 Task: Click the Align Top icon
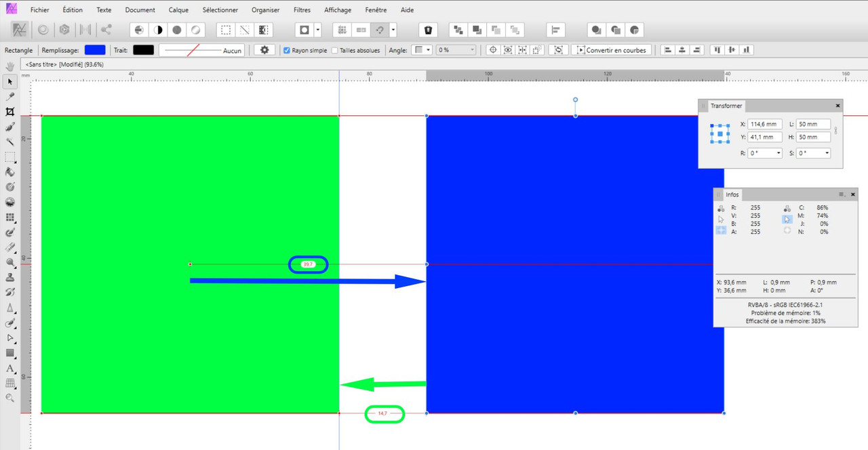coord(717,50)
